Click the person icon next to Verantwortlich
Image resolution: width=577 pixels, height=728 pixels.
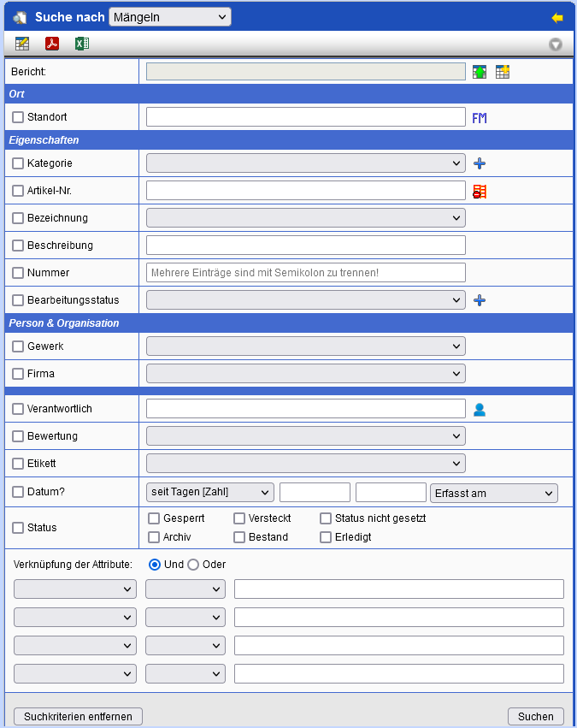click(480, 409)
